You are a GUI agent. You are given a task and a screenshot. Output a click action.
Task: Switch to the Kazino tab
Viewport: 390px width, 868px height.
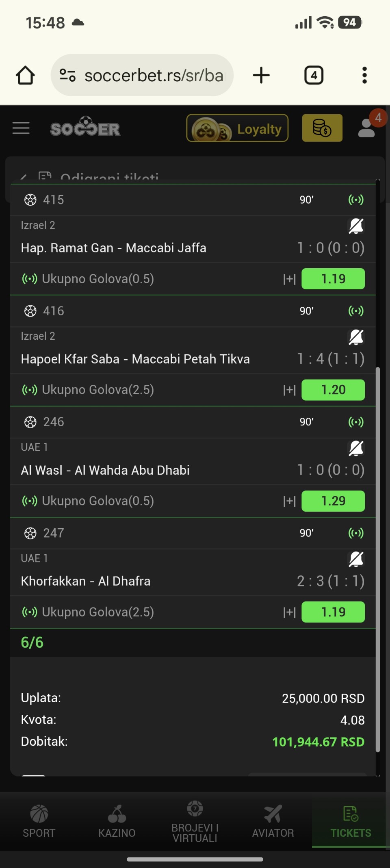(x=117, y=822)
